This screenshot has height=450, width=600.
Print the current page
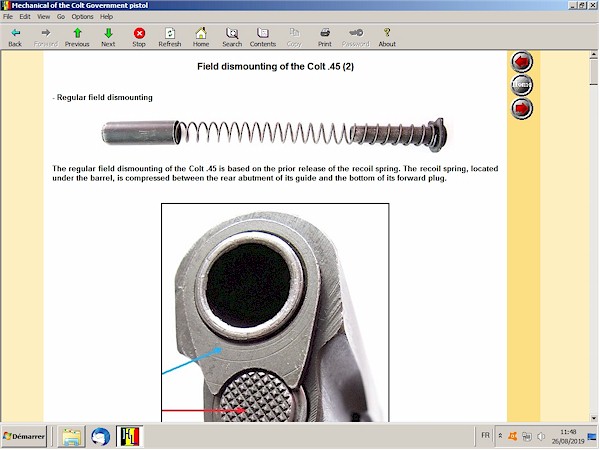click(325, 37)
